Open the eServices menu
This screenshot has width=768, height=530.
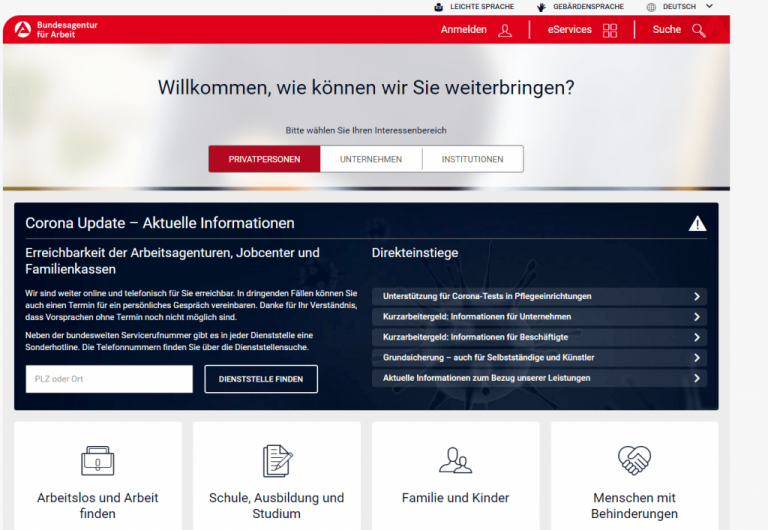click(570, 30)
